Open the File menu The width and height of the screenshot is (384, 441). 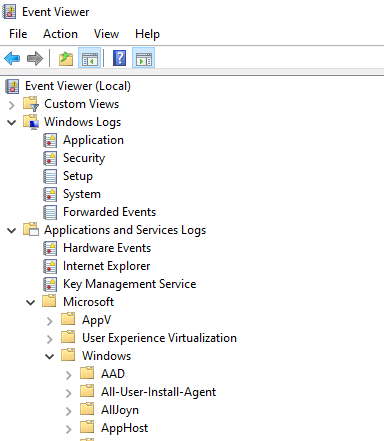pos(18,34)
